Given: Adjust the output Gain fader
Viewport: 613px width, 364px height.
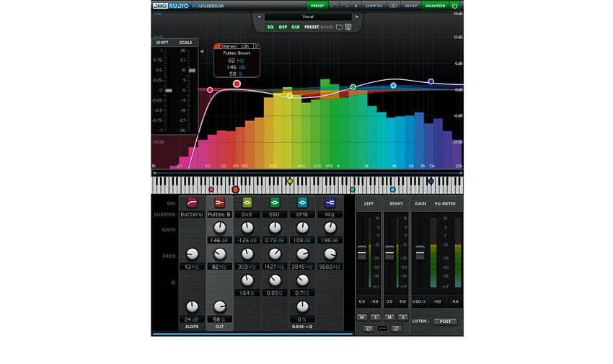Looking at the screenshot, I should tap(420, 253).
